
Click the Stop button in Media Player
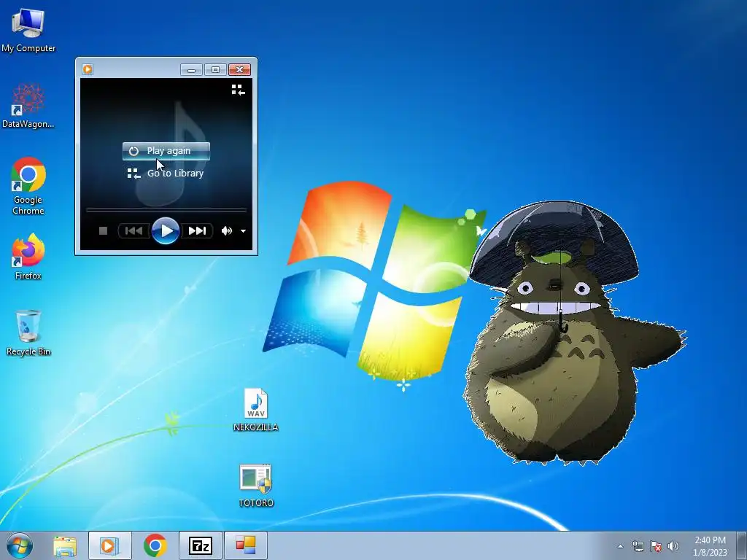click(x=103, y=231)
